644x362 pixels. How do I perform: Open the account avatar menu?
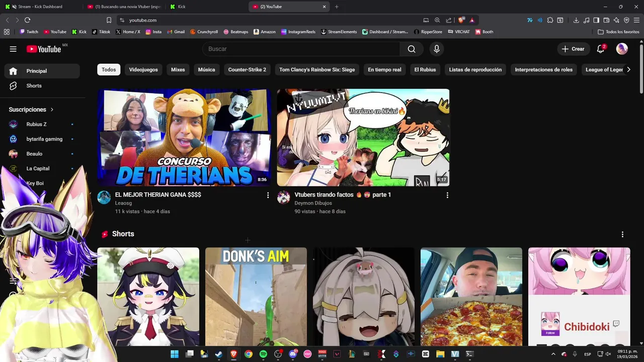pos(622,49)
